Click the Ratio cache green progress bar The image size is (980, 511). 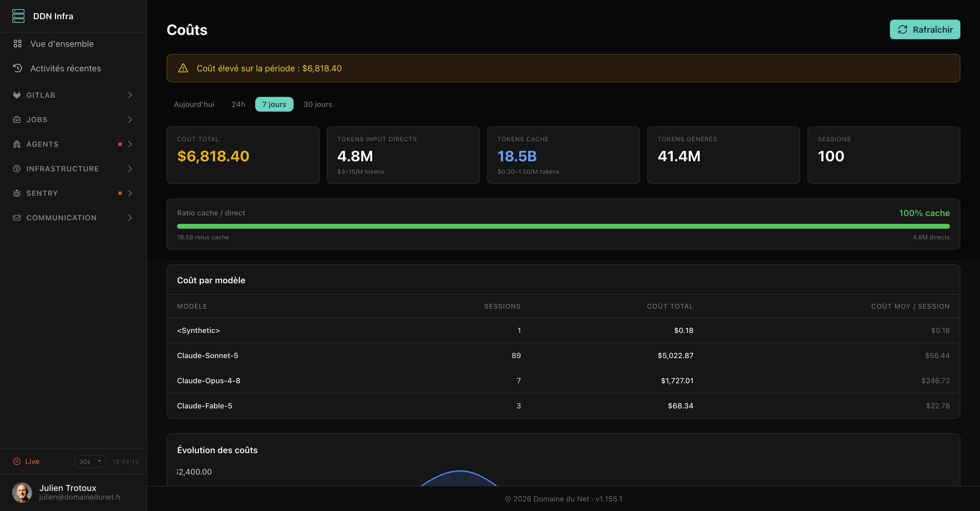[563, 226]
